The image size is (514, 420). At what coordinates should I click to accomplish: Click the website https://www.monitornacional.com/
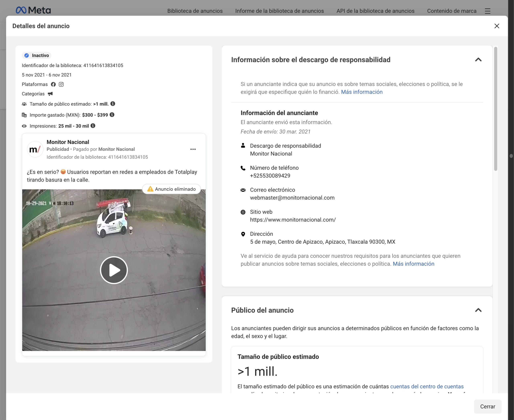click(293, 220)
